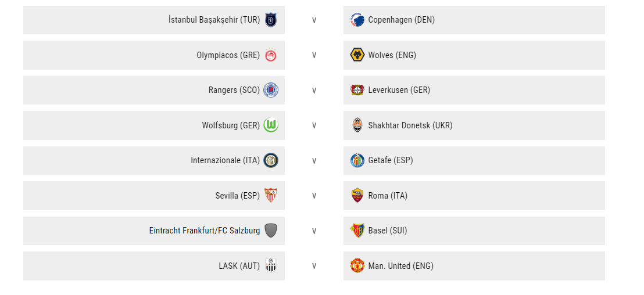The width and height of the screenshot is (644, 295).
Task: Click the grey placeholder shield for Frankfurt/Salzburg
Action: (x=271, y=231)
